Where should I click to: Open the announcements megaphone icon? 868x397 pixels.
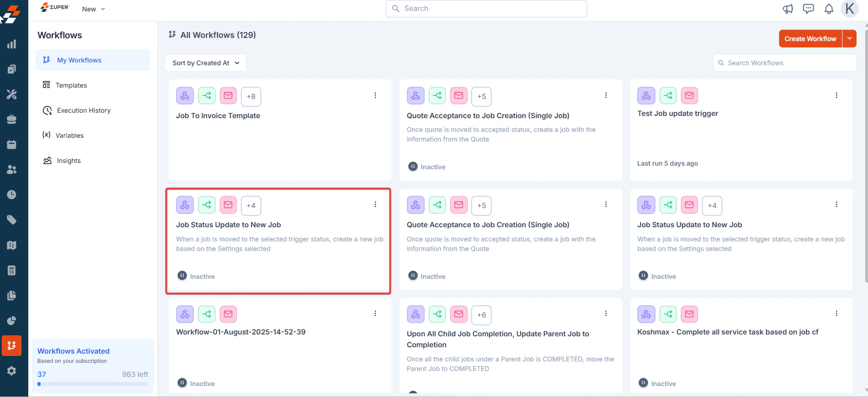click(788, 9)
